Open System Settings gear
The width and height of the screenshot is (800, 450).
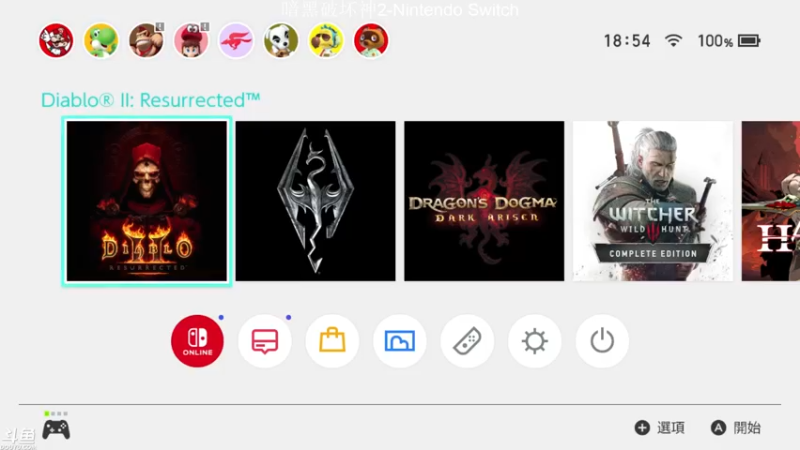(535, 341)
